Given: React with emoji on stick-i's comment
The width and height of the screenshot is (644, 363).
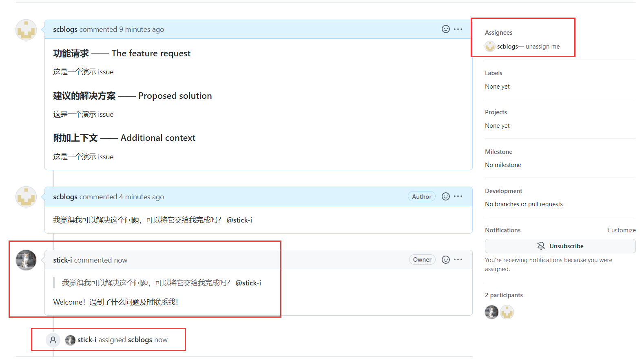Looking at the screenshot, I should 446,260.
